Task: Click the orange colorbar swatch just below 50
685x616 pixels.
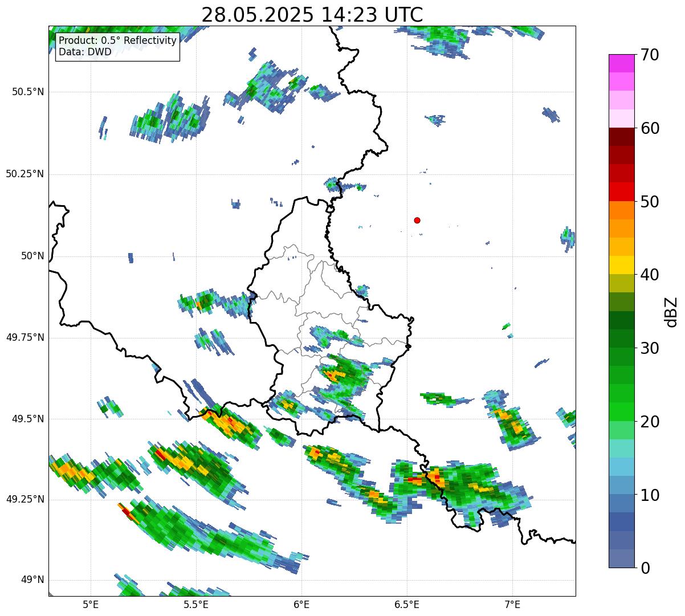Action: pyautogui.click(x=621, y=210)
